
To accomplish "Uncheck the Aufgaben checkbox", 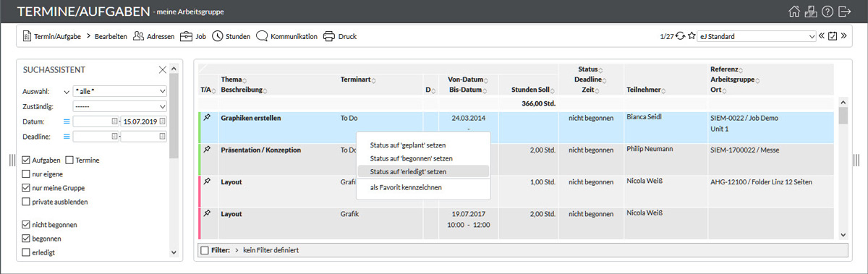I will pos(27,160).
